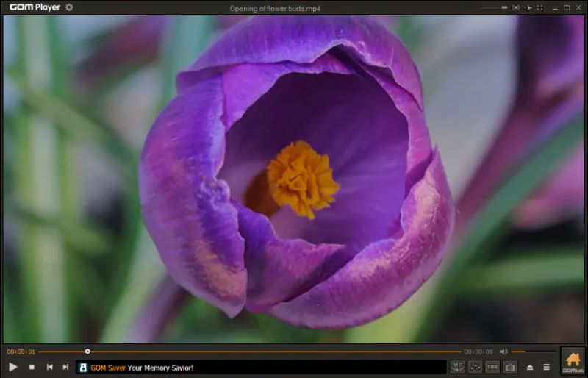The image size is (588, 378).
Task: Click the subtitle button in the bottom bar
Action: click(492, 367)
